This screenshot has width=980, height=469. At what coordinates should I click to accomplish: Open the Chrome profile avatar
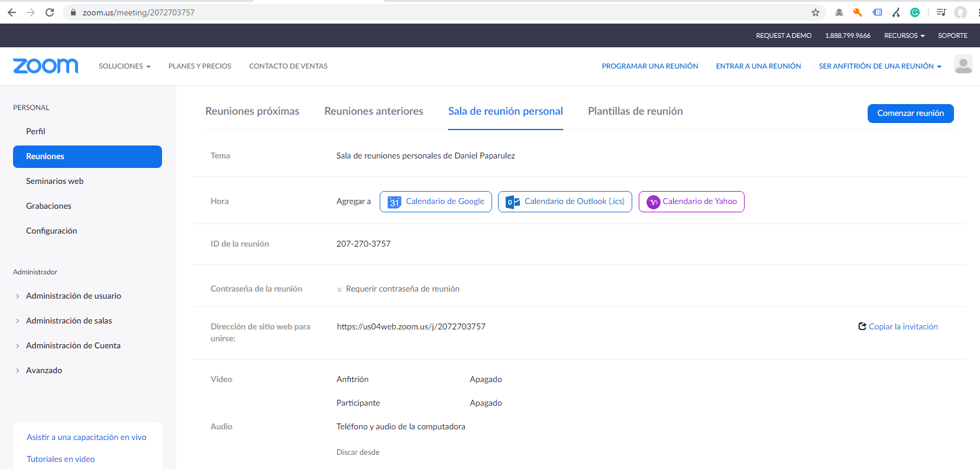(960, 12)
